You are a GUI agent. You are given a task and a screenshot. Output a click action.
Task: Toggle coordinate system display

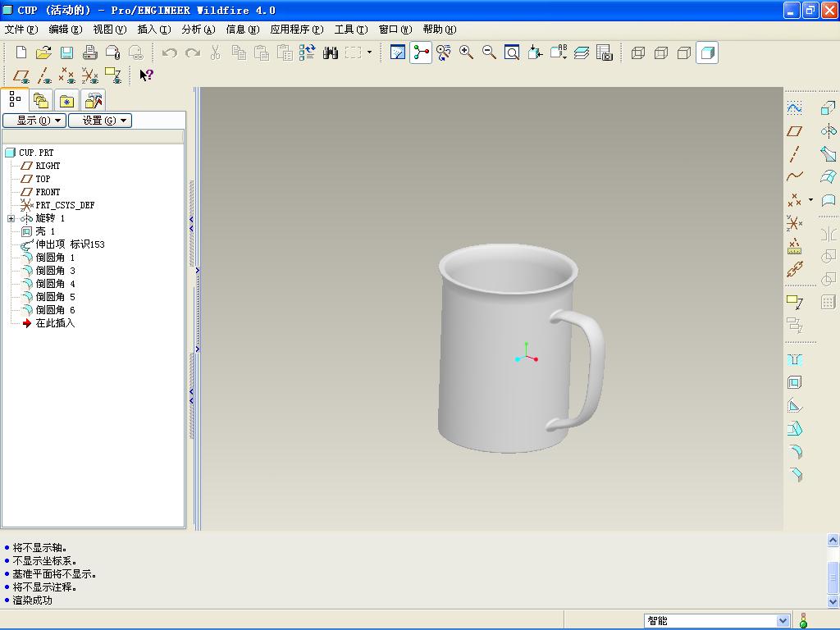click(x=90, y=75)
